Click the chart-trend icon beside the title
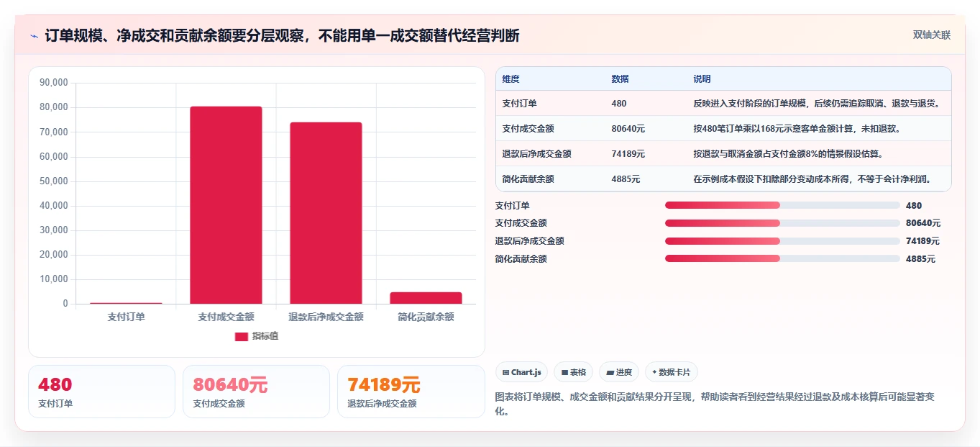The width and height of the screenshot is (980, 447). point(35,36)
